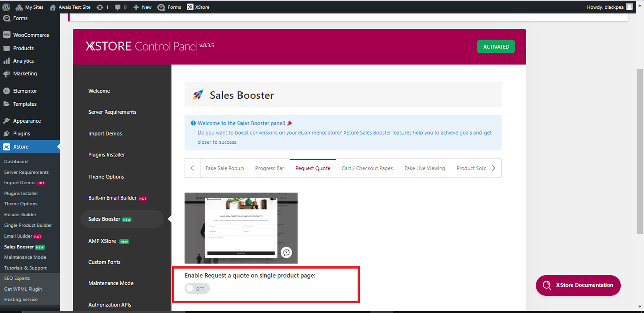This screenshot has width=644, height=313.
Task: Open Awais Test Site home link
Action: 70,7
